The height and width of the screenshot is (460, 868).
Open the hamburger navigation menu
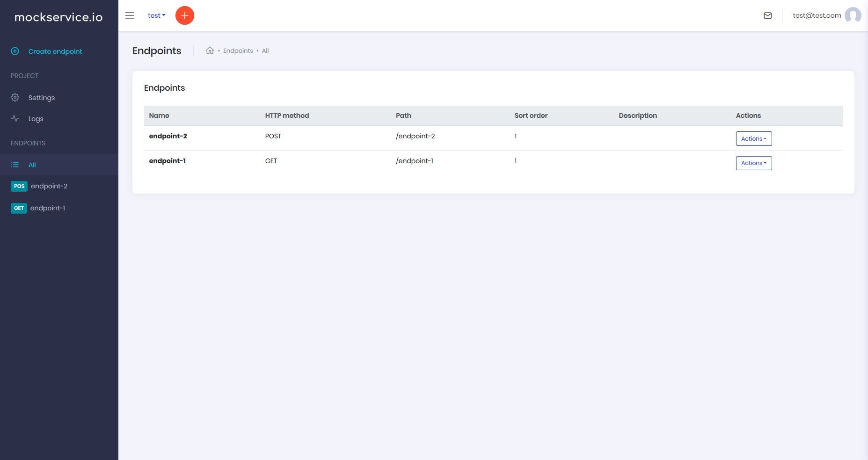click(130, 15)
